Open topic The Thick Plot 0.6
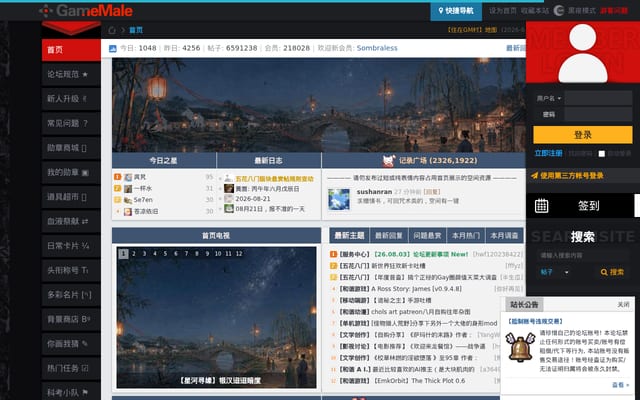 click(418, 381)
